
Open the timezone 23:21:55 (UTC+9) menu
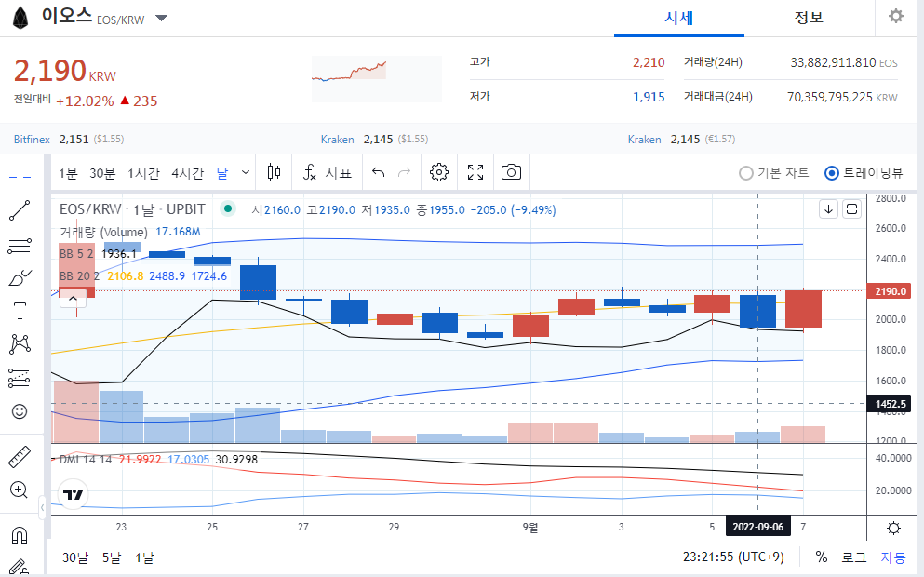733,557
